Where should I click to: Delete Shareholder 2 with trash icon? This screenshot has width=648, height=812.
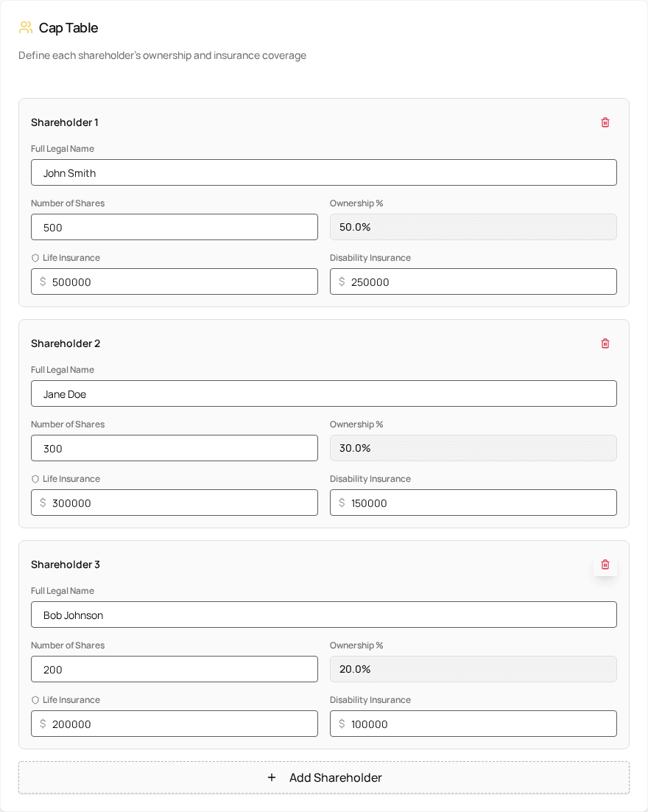point(605,343)
